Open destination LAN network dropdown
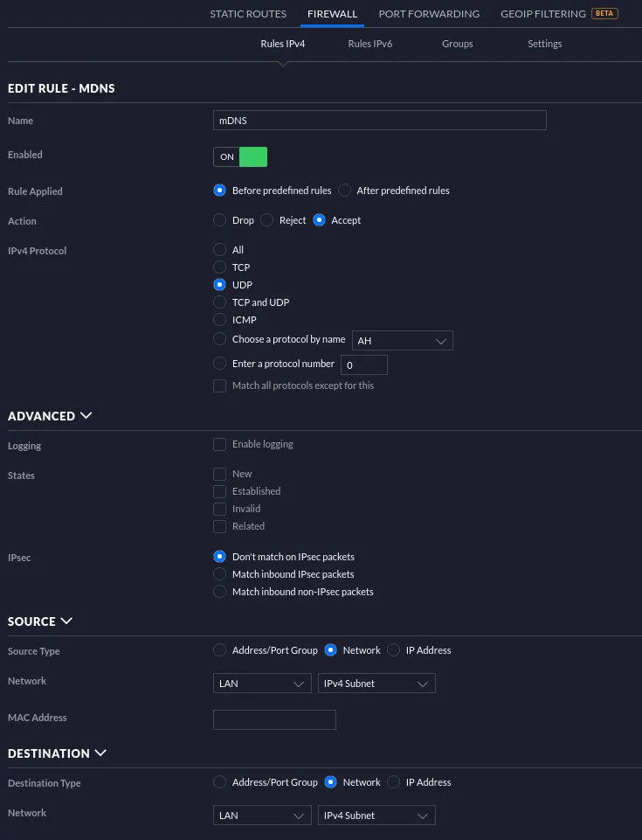Screen dimensions: 642x840 point(262,816)
